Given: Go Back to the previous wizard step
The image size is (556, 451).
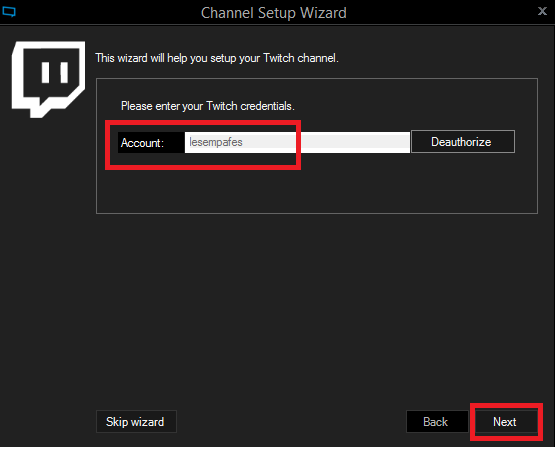Looking at the screenshot, I should pos(437,422).
